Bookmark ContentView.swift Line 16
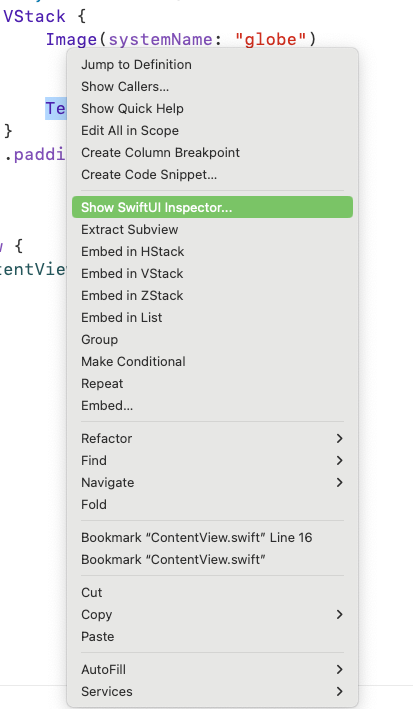 (212, 537)
